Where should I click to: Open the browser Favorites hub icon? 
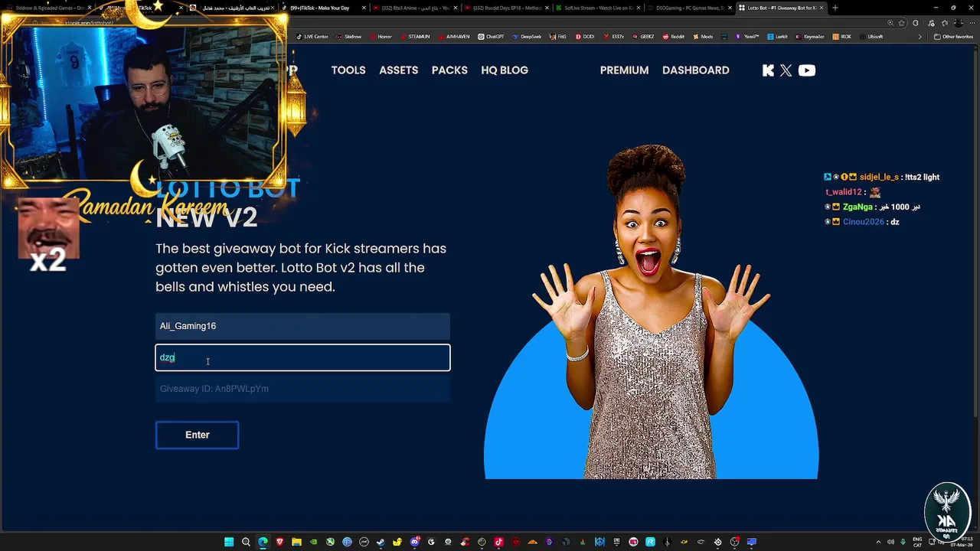point(945,23)
